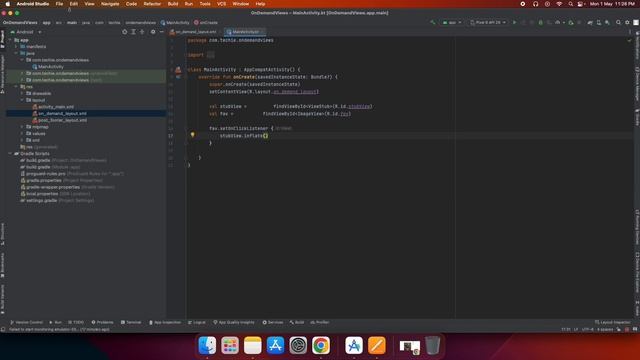Viewport: 640px width, 360px height.
Task: Open the Navigate menu
Action: [110, 4]
